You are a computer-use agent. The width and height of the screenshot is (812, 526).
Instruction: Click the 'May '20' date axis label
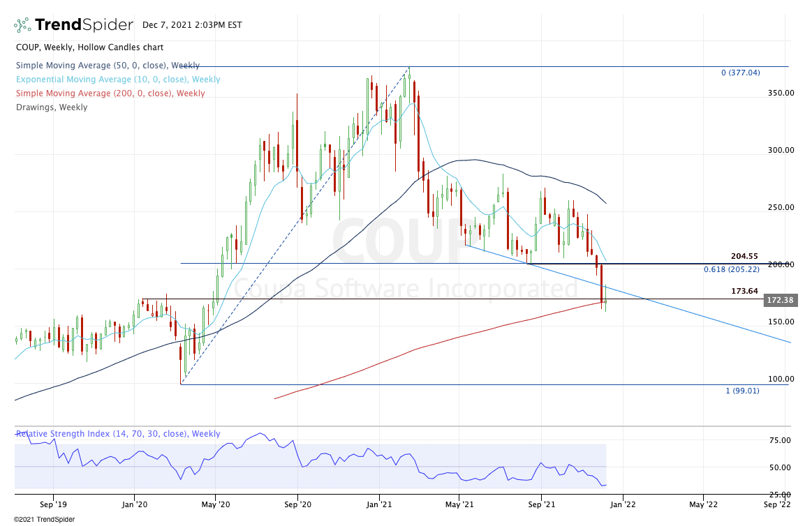coord(216,504)
